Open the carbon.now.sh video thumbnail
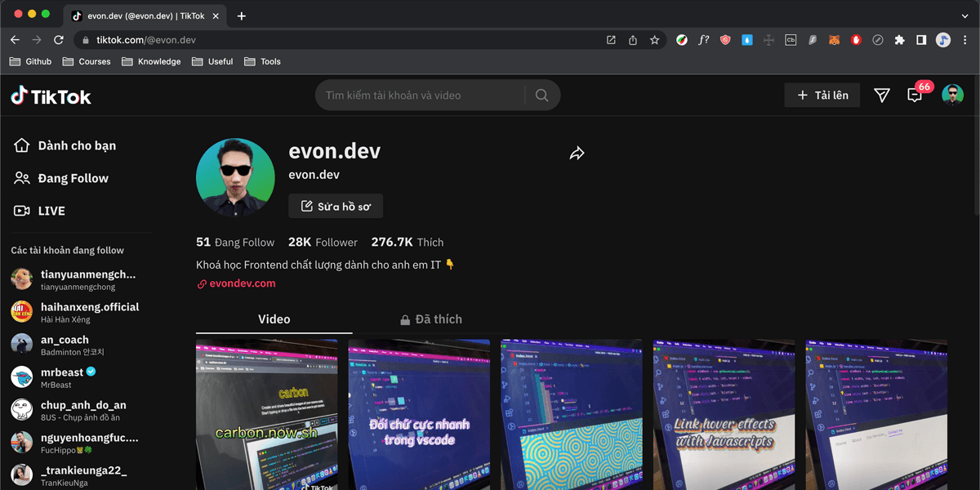 266,415
